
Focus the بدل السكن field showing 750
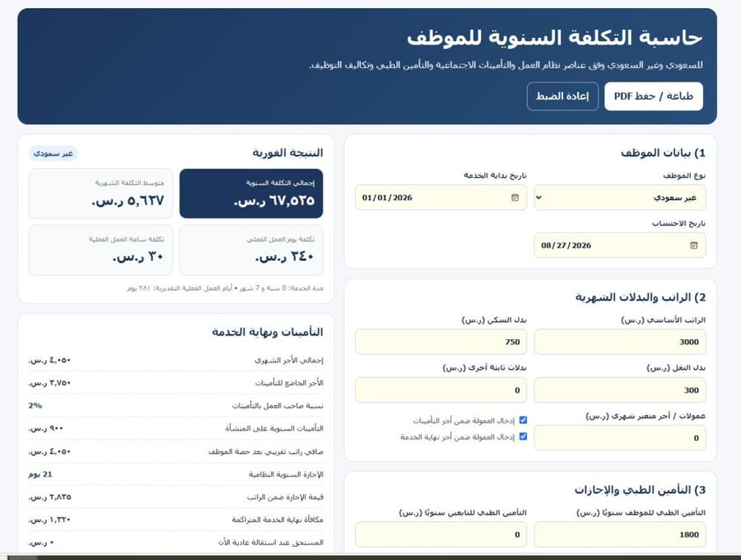(441, 342)
